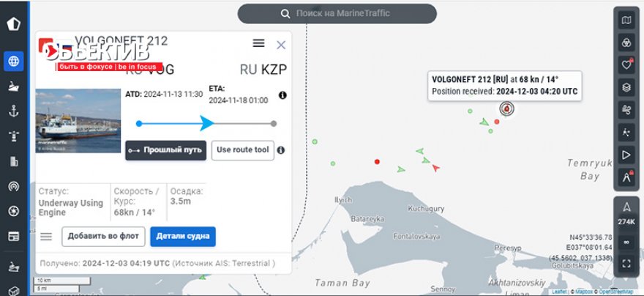
Task: Click the Прошлый путь button
Action: click(165, 150)
